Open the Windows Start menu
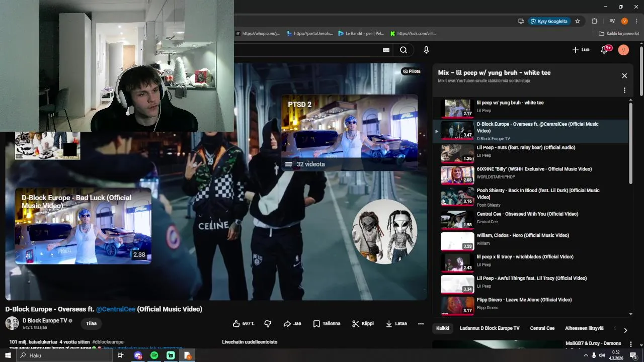Viewport: 644px width, 362px height. (x=8, y=355)
